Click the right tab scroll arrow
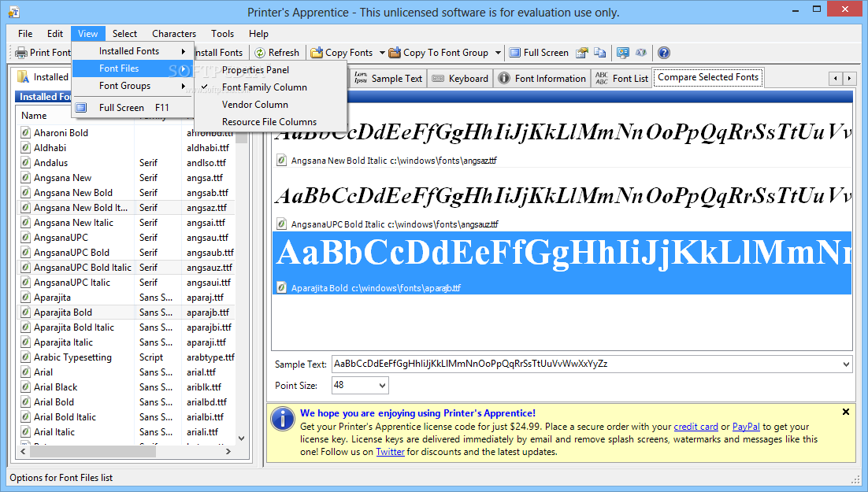This screenshot has height=492, width=868. tap(848, 79)
